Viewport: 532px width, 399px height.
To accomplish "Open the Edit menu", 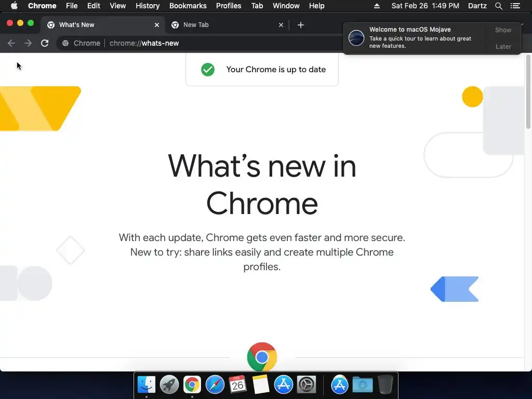I will pyautogui.click(x=94, y=6).
